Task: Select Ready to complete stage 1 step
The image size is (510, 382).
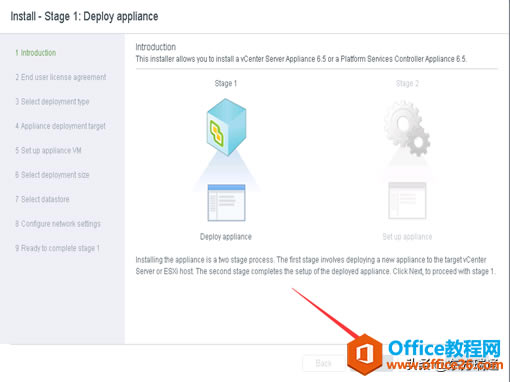Action: tap(57, 248)
